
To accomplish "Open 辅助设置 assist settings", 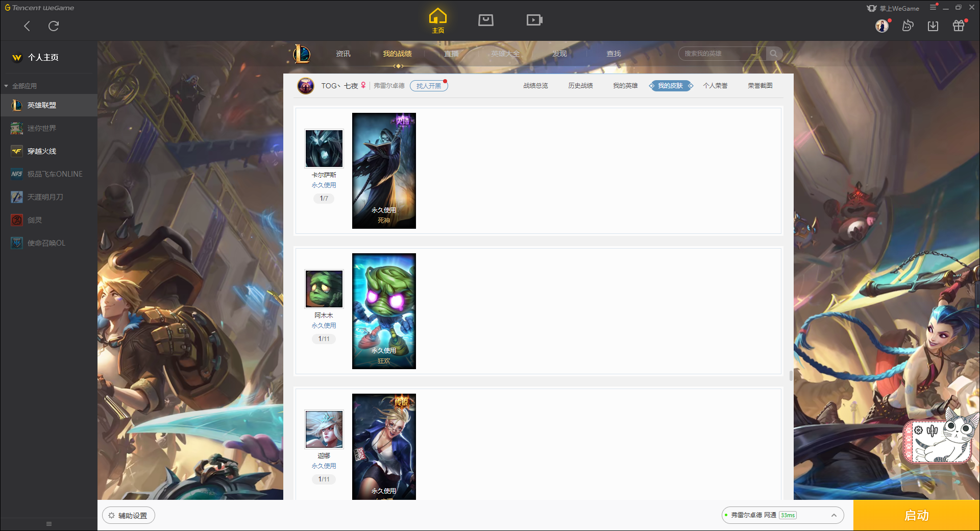I will [129, 516].
